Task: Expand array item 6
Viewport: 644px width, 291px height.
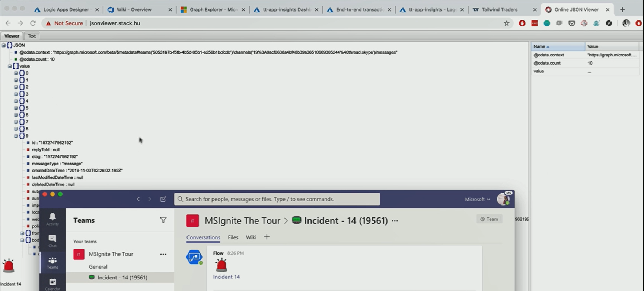Action: tap(16, 115)
